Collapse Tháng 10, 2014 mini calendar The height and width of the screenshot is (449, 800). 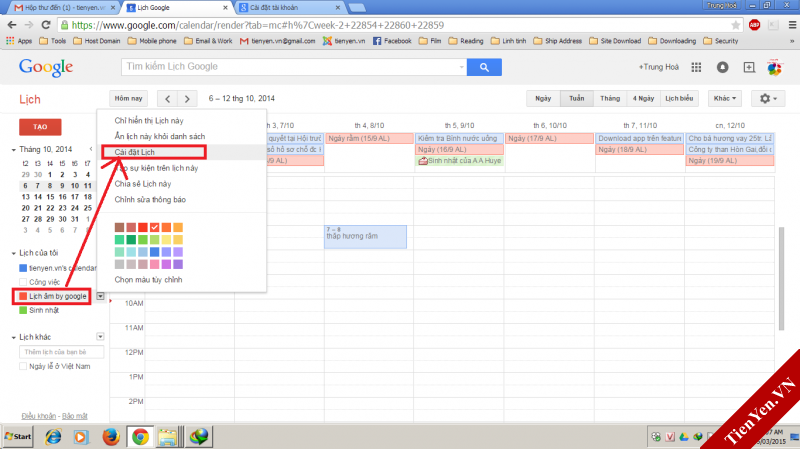(14, 149)
